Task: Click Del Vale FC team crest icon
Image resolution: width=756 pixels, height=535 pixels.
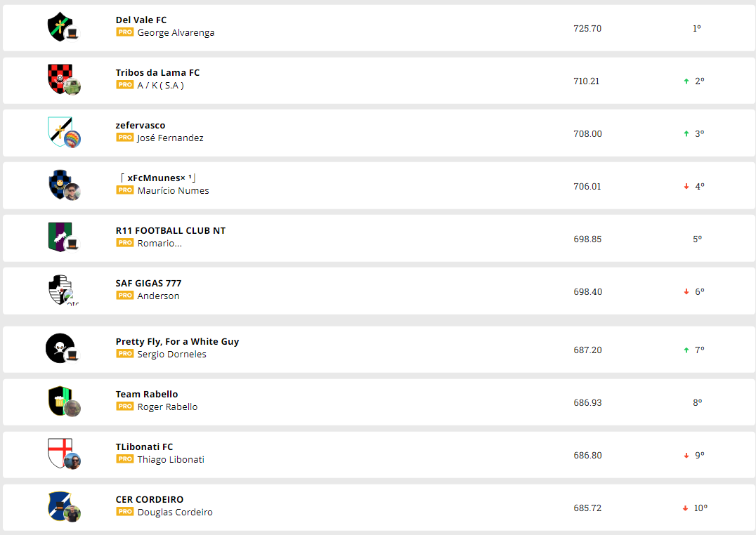Action: pos(60,27)
